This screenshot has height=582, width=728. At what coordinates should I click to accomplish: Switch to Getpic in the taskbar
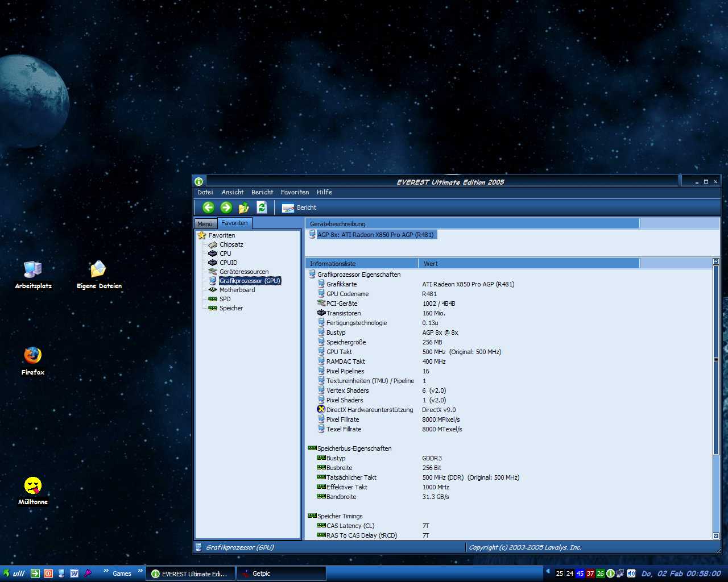(282, 573)
